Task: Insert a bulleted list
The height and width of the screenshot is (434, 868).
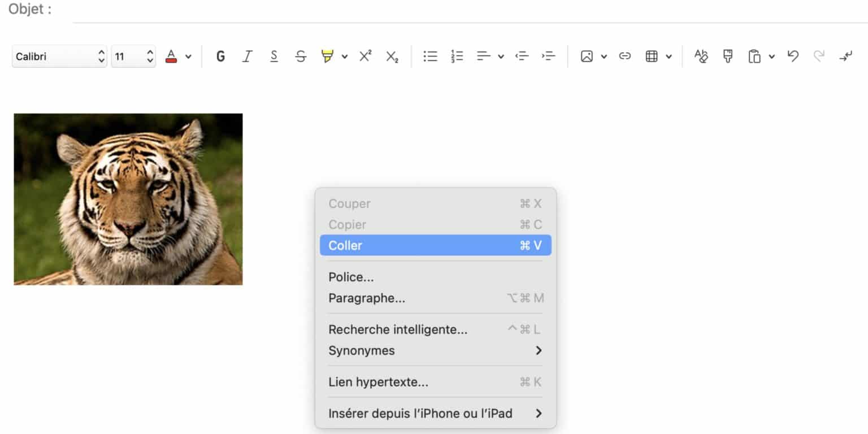Action: tap(431, 57)
